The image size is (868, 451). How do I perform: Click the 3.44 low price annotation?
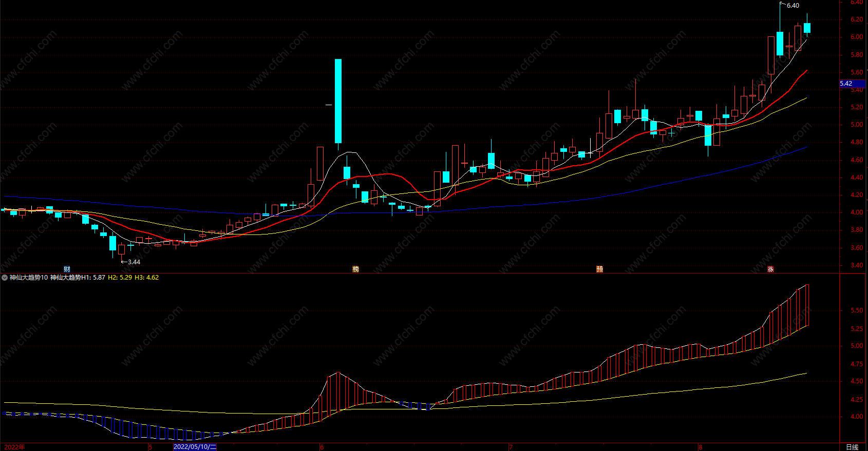point(134,262)
